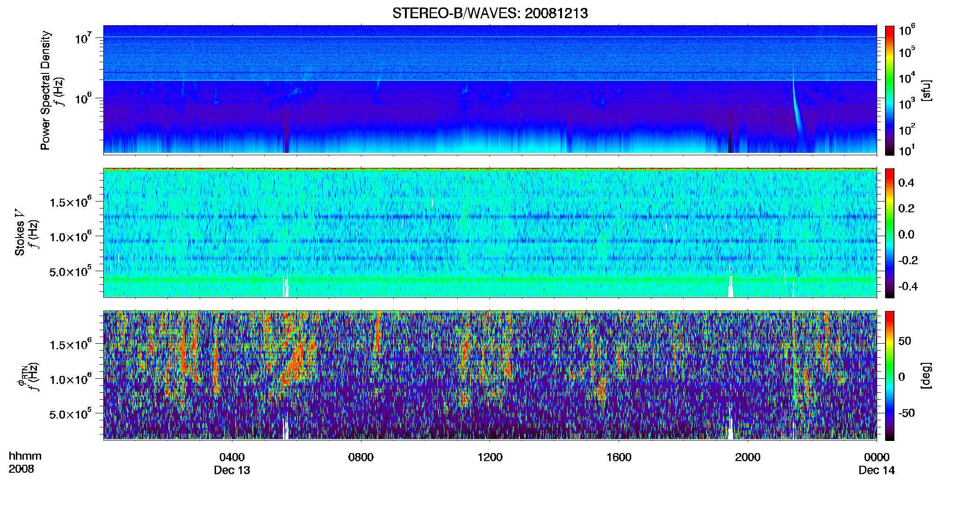Click the Stokes V color bar

click(x=890, y=233)
